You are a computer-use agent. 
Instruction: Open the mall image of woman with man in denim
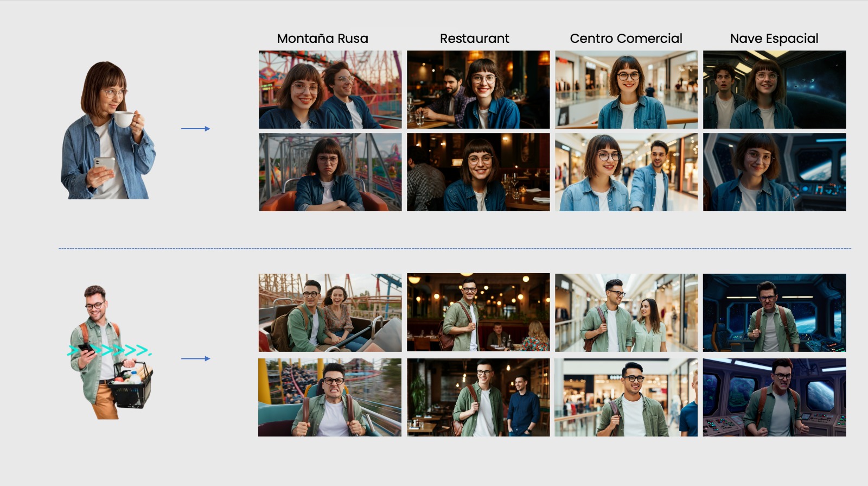pyautogui.click(x=626, y=172)
